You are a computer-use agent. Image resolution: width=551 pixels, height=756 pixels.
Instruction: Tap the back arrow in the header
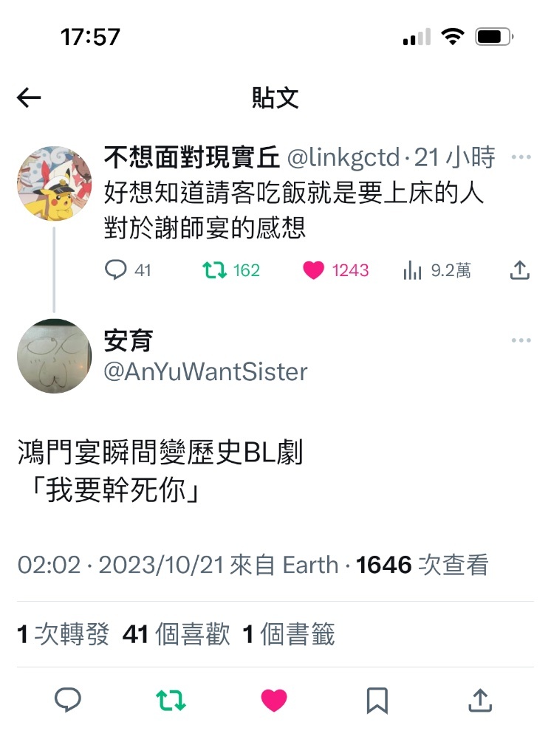29,98
